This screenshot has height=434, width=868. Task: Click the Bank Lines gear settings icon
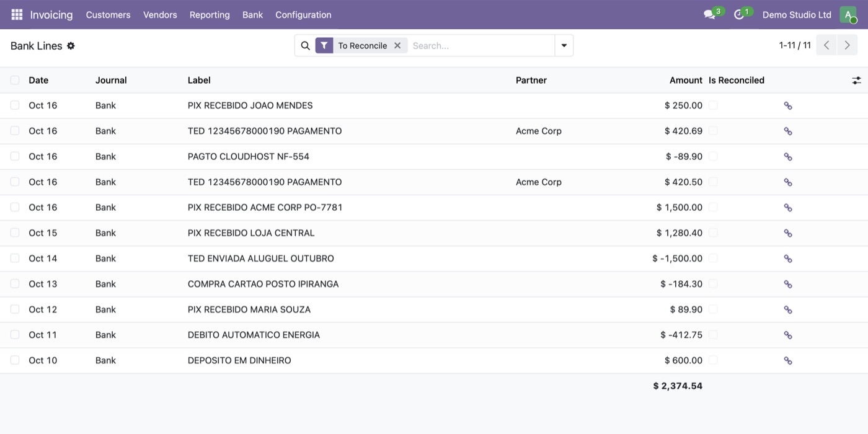pos(71,46)
